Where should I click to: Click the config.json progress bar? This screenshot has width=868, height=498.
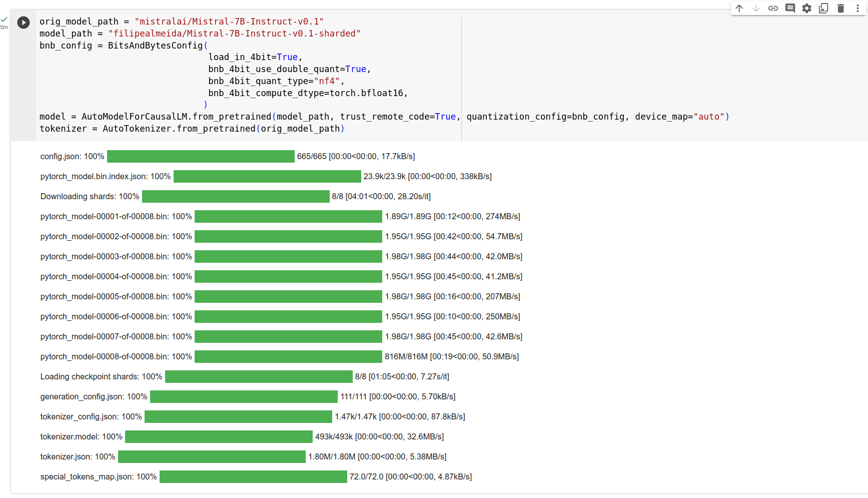[201, 157]
